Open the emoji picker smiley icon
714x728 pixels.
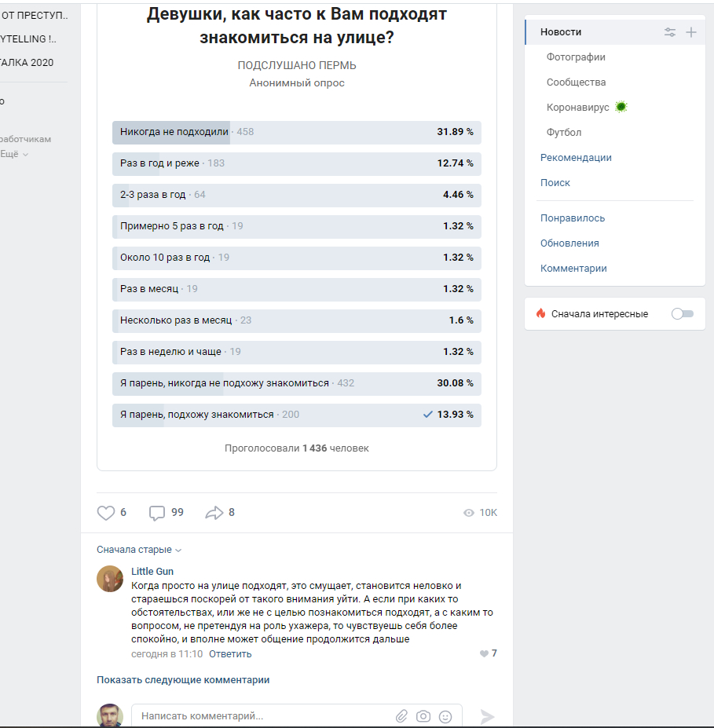(x=445, y=716)
